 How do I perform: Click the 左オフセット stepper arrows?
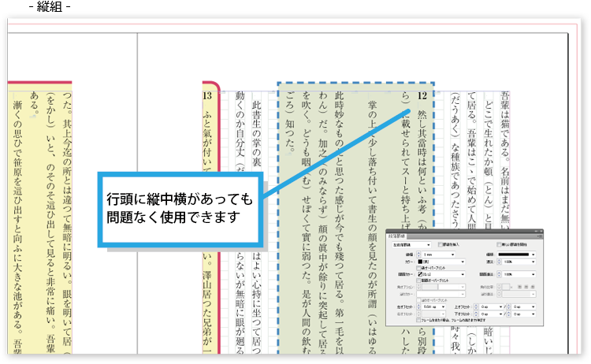pos(418,306)
